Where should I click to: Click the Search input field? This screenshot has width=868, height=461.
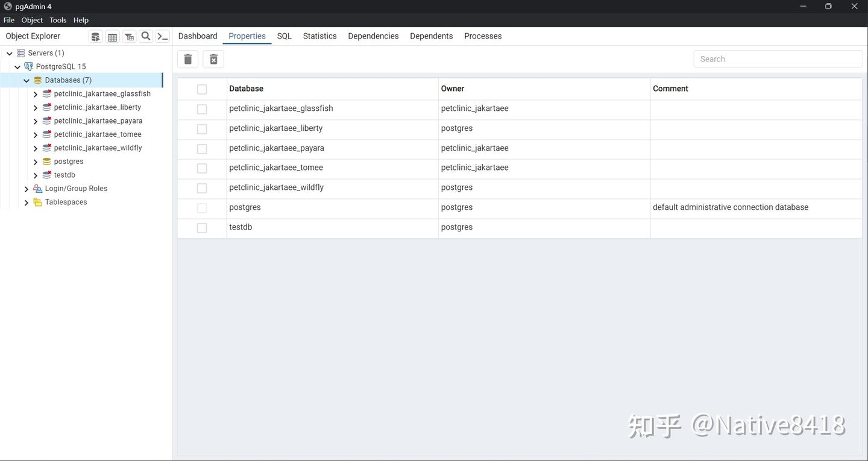point(778,59)
